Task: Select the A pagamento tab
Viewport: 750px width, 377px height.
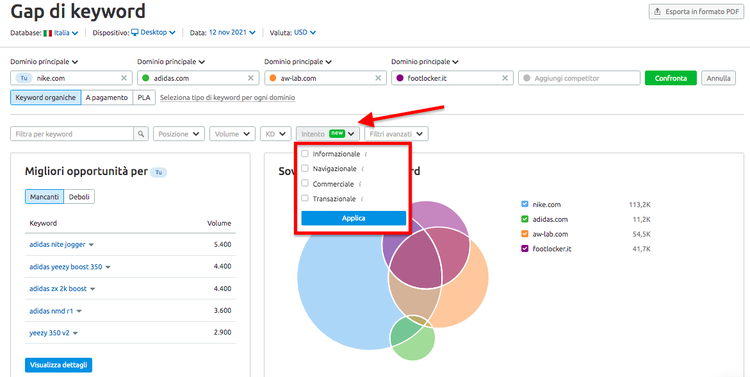Action: click(107, 98)
